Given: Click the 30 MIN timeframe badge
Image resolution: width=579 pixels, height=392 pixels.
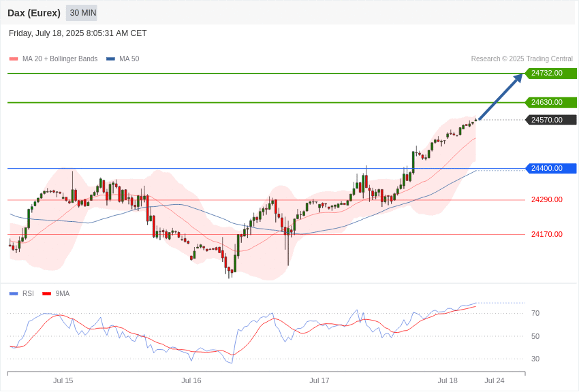Looking at the screenshot, I should tap(82, 13).
